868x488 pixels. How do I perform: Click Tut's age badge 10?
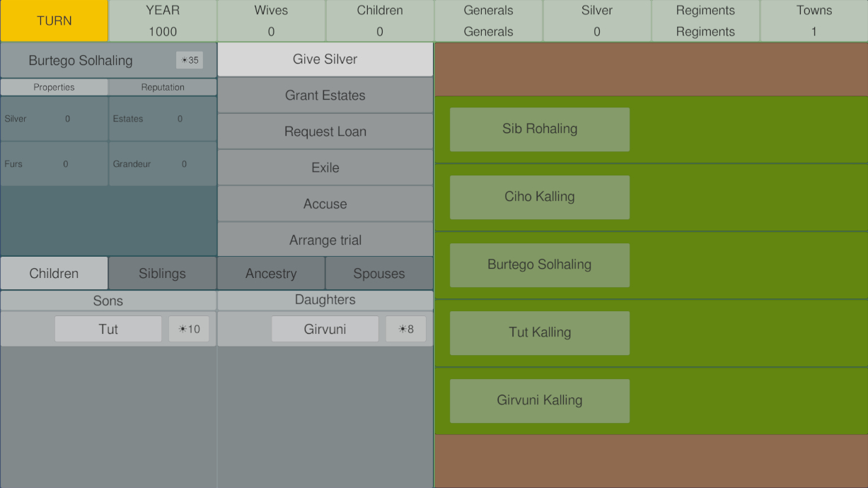pyautogui.click(x=189, y=329)
